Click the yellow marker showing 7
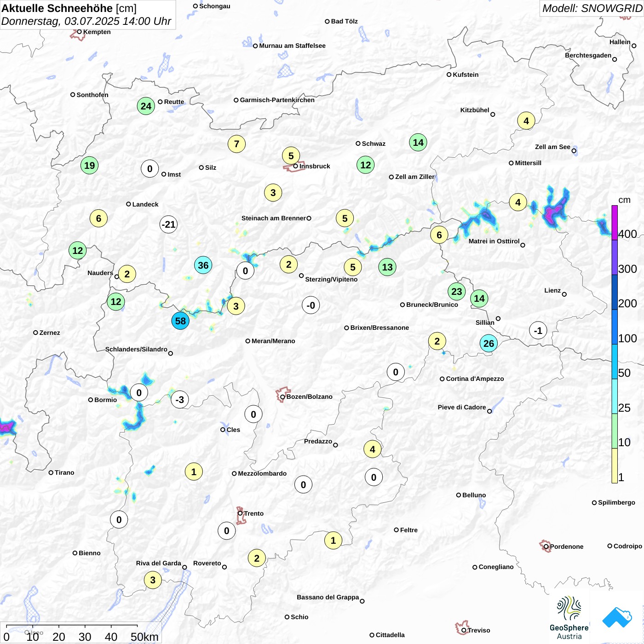Screen dimensions: 644x644 click(x=236, y=144)
